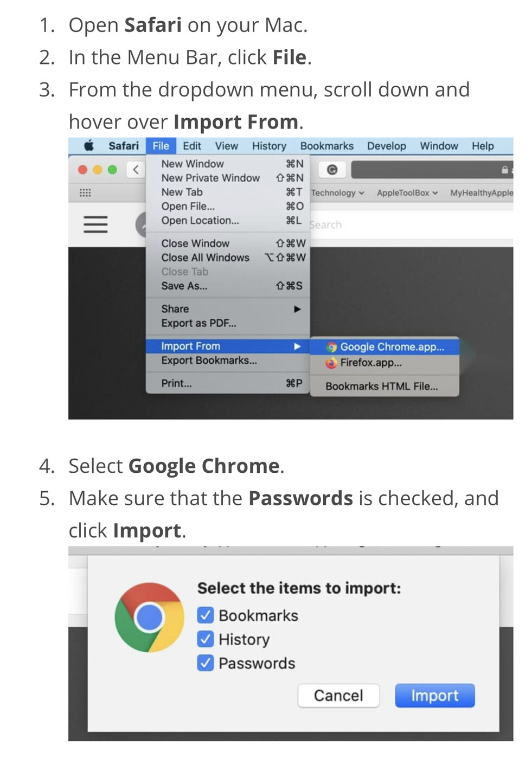Toggle the Passwords checkbox
The height and width of the screenshot is (759, 532).
[206, 663]
